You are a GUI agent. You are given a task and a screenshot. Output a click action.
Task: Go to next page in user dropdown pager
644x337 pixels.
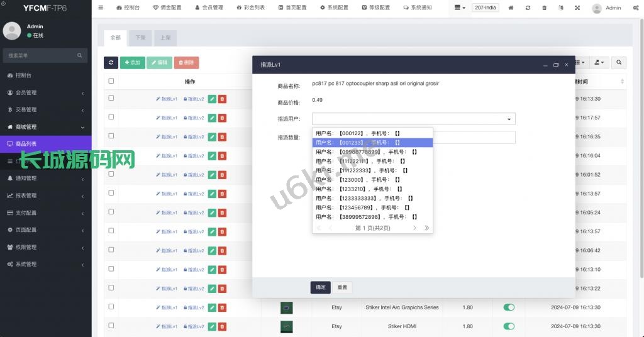414,228
